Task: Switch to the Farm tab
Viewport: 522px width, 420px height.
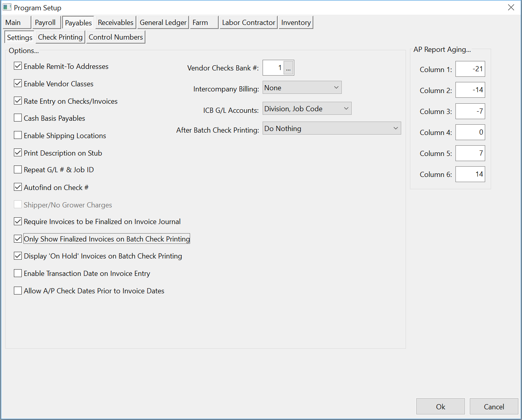Action: pos(204,23)
